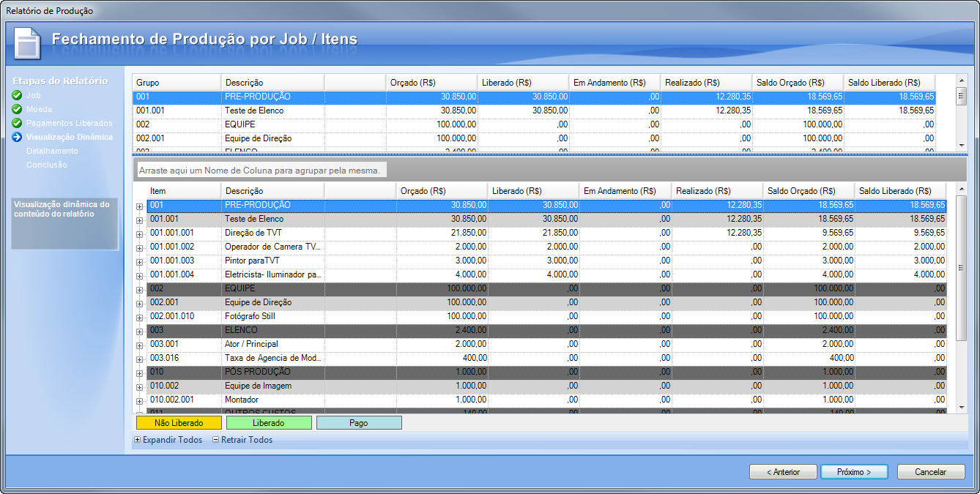Screen dimensions: 980x494
Task: Expand row 010.002.001 Montador
Action: click(139, 400)
